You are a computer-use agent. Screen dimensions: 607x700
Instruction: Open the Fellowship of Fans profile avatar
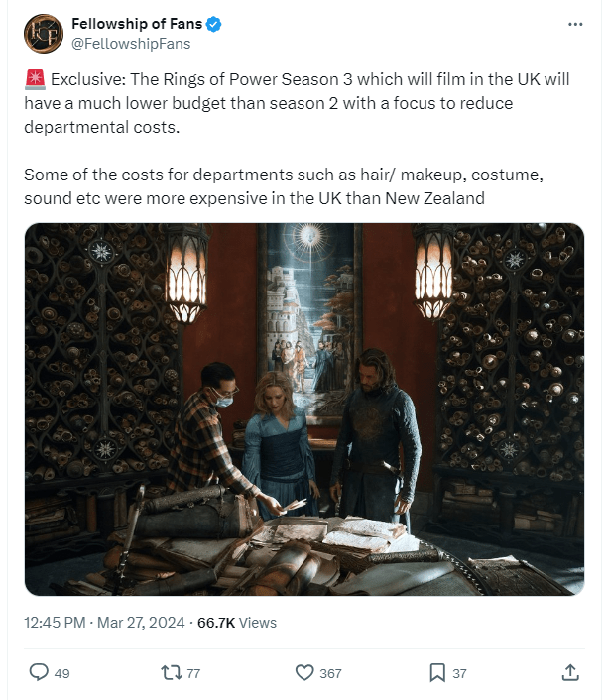pos(44,34)
